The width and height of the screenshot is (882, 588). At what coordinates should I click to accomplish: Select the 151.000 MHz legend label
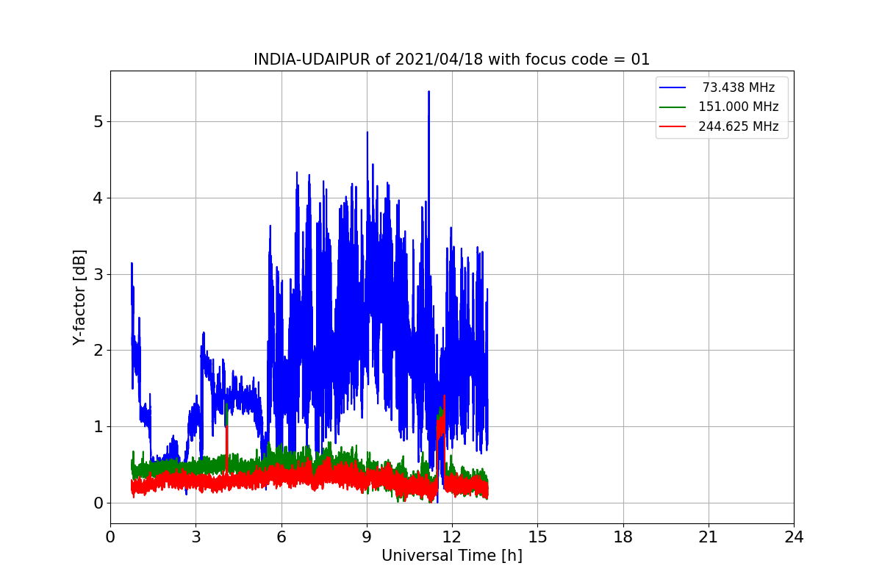[739, 107]
